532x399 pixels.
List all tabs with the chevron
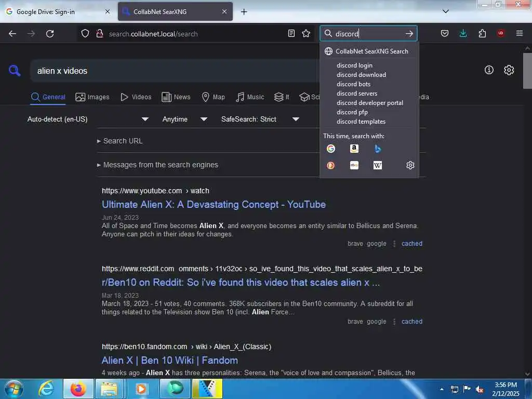pyautogui.click(x=446, y=11)
